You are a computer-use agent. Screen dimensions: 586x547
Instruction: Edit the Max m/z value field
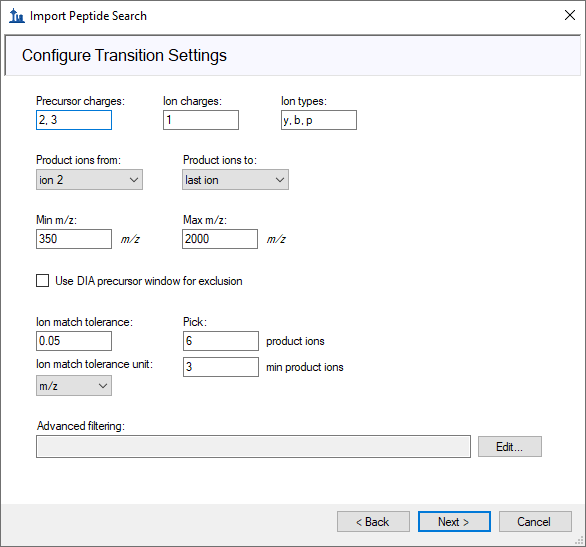pyautogui.click(x=220, y=239)
